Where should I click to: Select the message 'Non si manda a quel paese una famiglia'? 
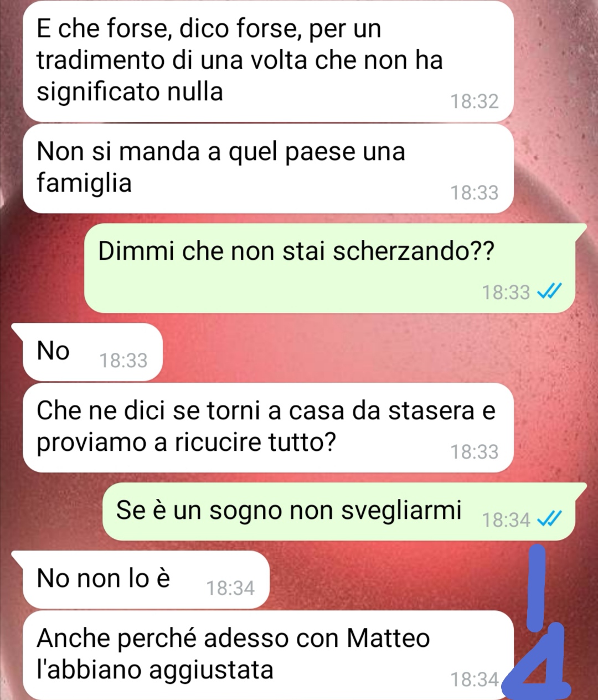[x=269, y=168]
